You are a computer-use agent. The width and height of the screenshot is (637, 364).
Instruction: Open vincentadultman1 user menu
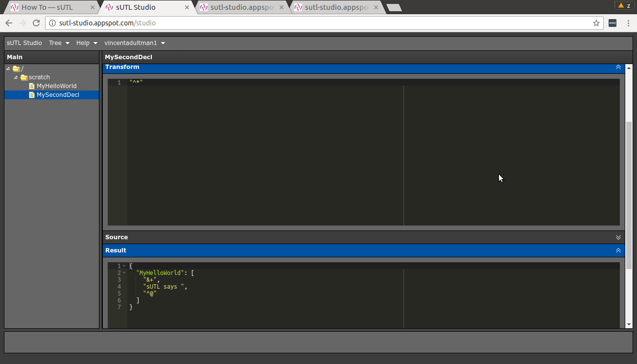tap(135, 43)
